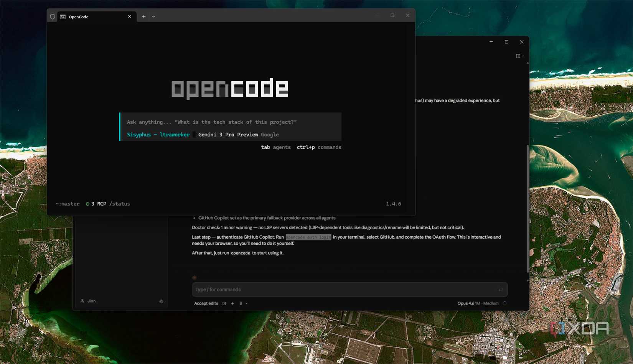Screen dimensions: 633x364
Task: Expand the microphone options dropdown arrow
Action: click(247, 303)
